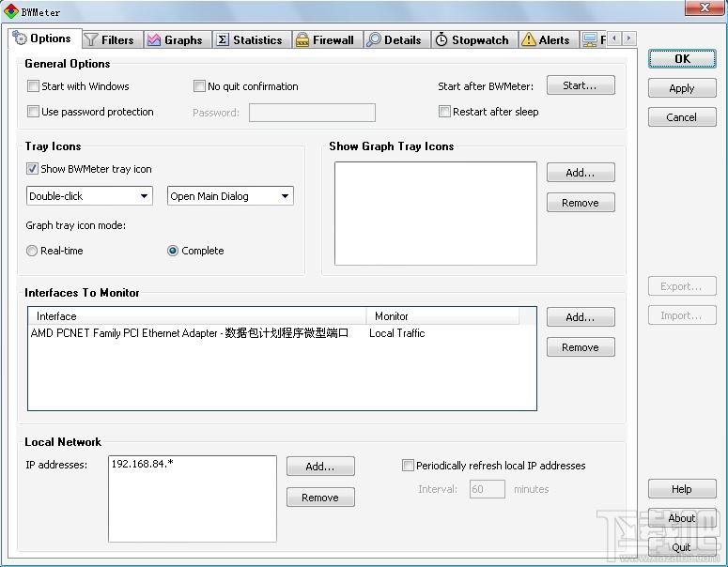Show more tabs with right arrow

pos(629,38)
